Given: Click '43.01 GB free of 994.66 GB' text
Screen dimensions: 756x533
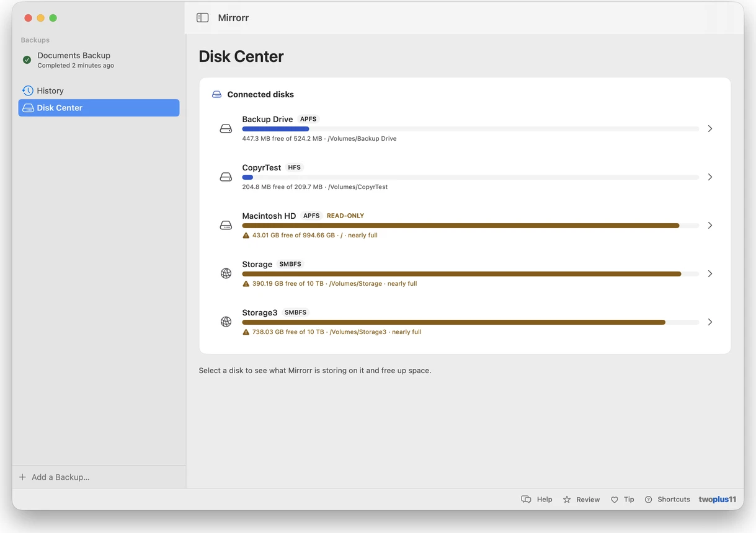Looking at the screenshot, I should (x=293, y=236).
